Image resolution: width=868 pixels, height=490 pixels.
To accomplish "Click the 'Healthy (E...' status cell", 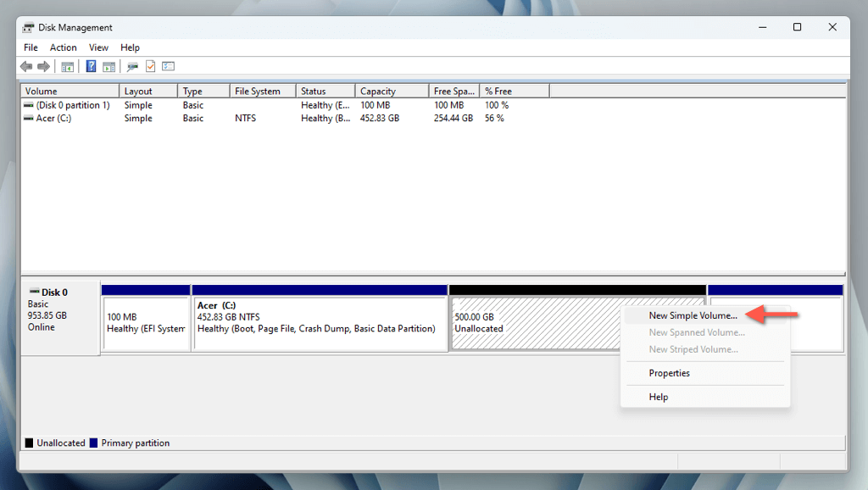I will pyautogui.click(x=325, y=104).
